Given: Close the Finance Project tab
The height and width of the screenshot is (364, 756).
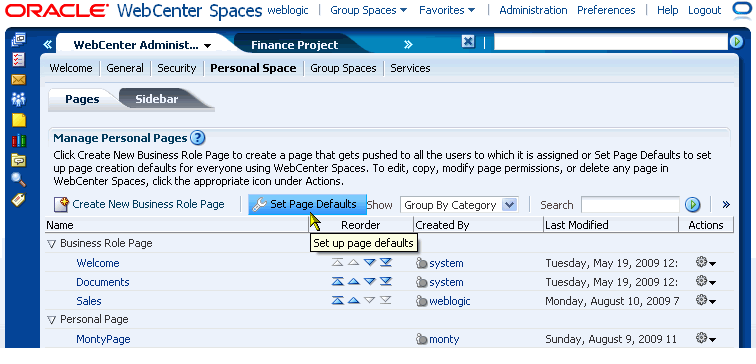Looking at the screenshot, I should pos(468,42).
